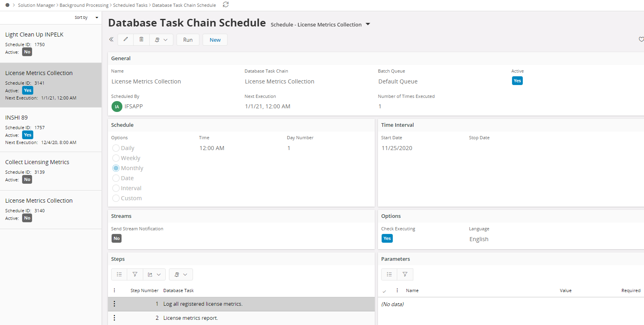Select the Daily schedule option
Screen dimensions: 644x325
116,148
